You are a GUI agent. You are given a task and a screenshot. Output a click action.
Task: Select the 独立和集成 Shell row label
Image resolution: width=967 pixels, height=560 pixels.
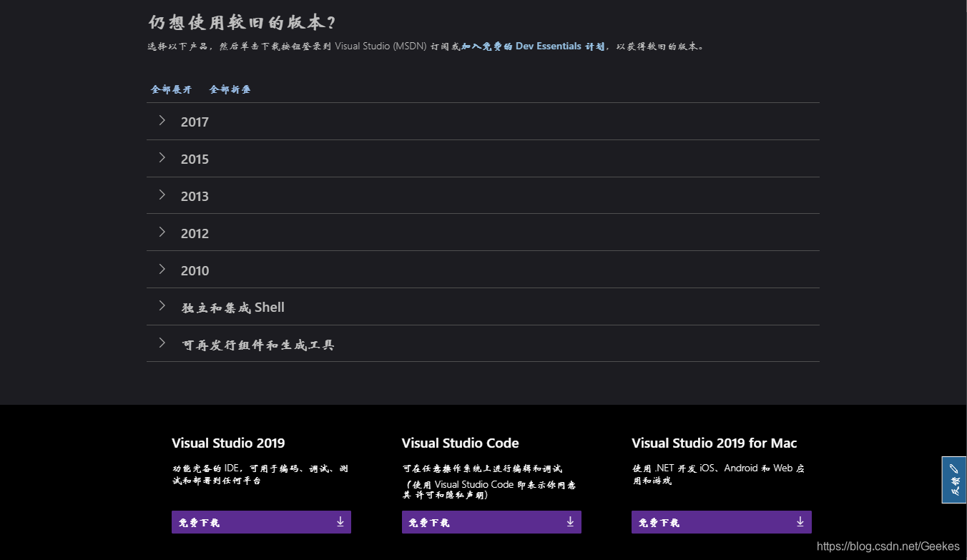click(233, 308)
